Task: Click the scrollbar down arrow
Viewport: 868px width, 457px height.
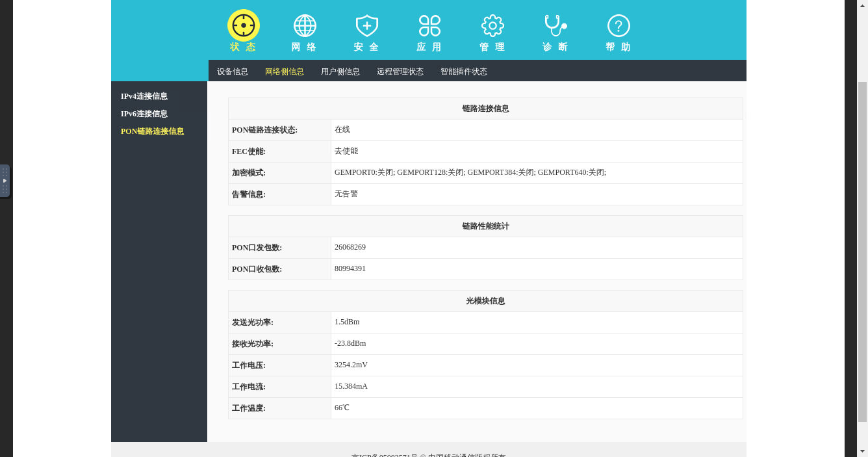Action: pyautogui.click(x=863, y=451)
